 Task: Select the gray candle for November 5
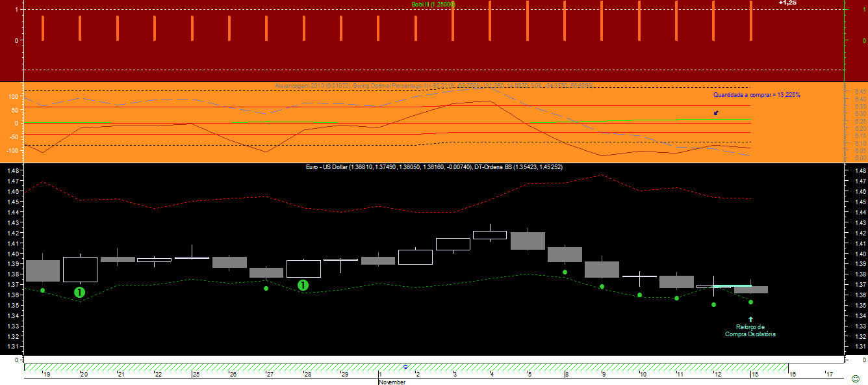pyautogui.click(x=528, y=241)
